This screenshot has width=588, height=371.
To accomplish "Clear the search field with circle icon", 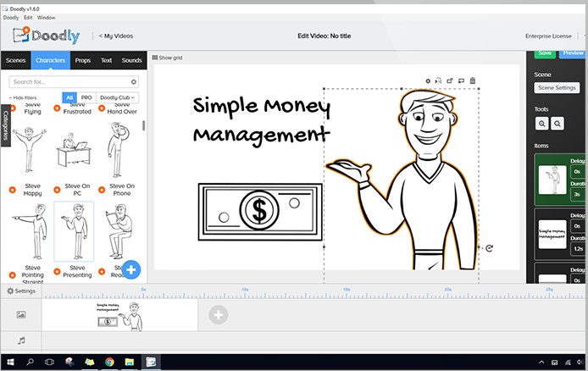I will [134, 81].
